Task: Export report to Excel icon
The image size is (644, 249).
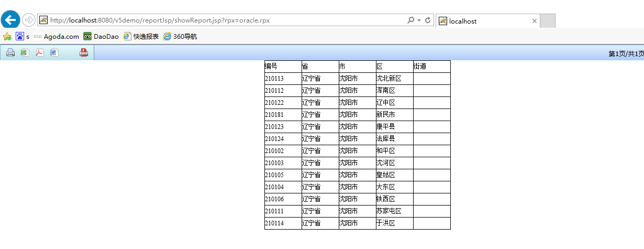Action: click(x=25, y=52)
